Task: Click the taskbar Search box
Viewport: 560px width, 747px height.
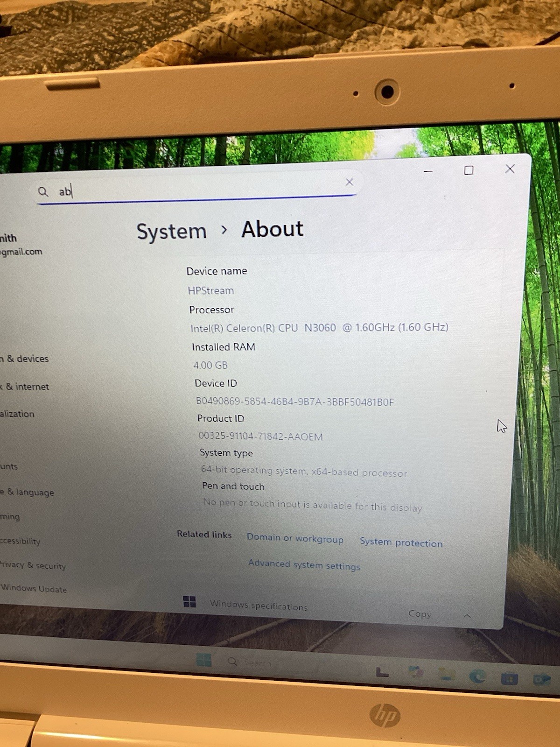Action: click(250, 662)
